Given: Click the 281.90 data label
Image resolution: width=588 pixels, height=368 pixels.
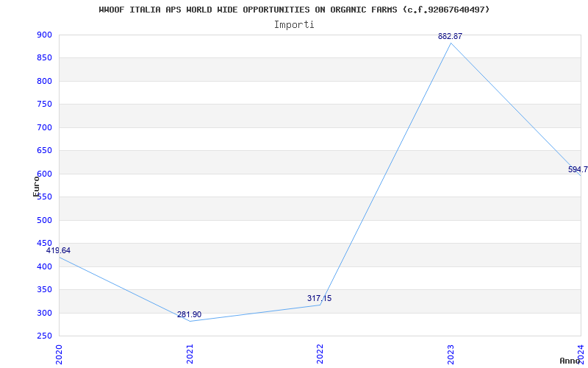Looking at the screenshot, I should [190, 315].
